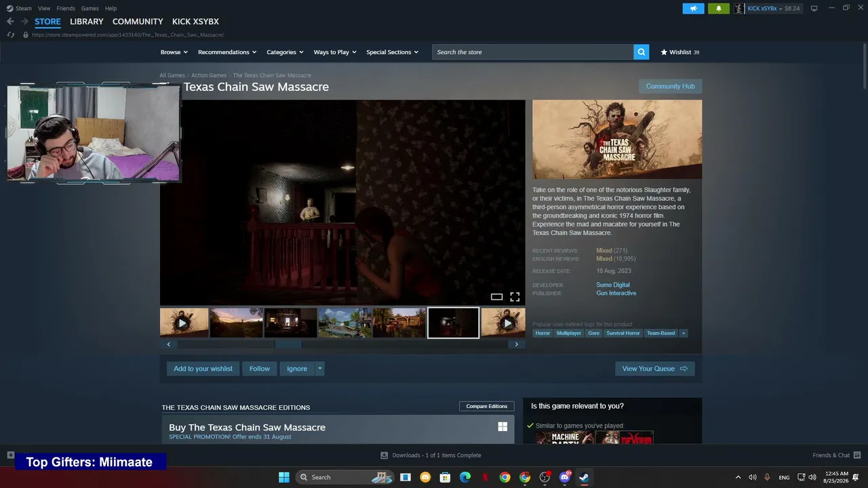This screenshot has height=488, width=868.
Task: Switch to the STORE tab
Action: [47, 22]
